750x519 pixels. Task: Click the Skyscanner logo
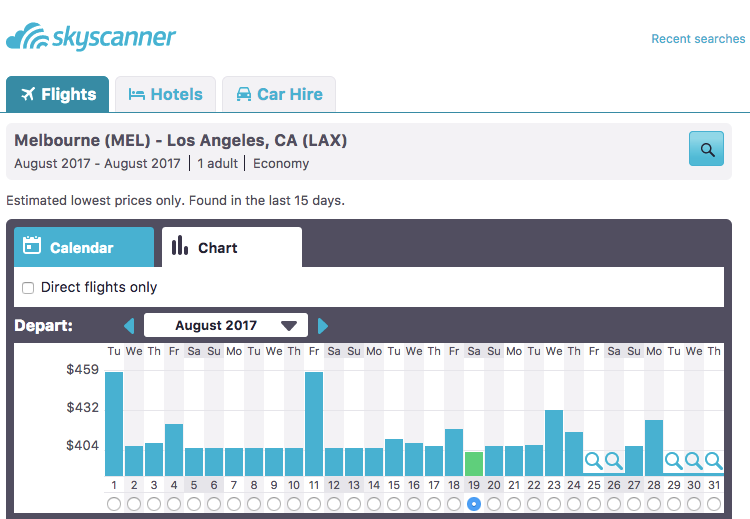pyautogui.click(x=91, y=36)
